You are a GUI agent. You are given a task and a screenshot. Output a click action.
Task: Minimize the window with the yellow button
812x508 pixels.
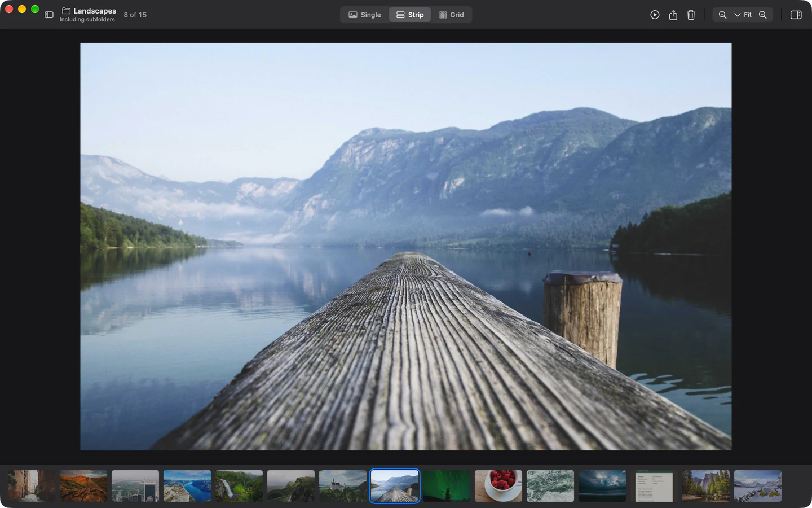pos(22,9)
